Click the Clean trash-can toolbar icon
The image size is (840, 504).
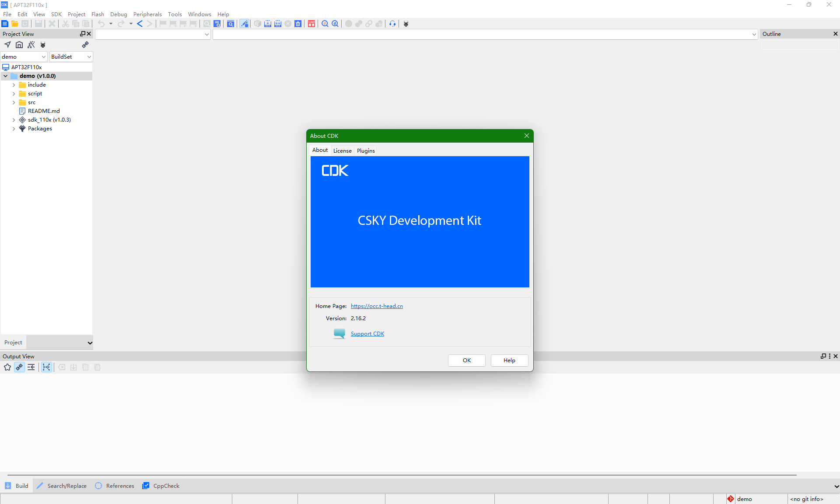click(298, 24)
